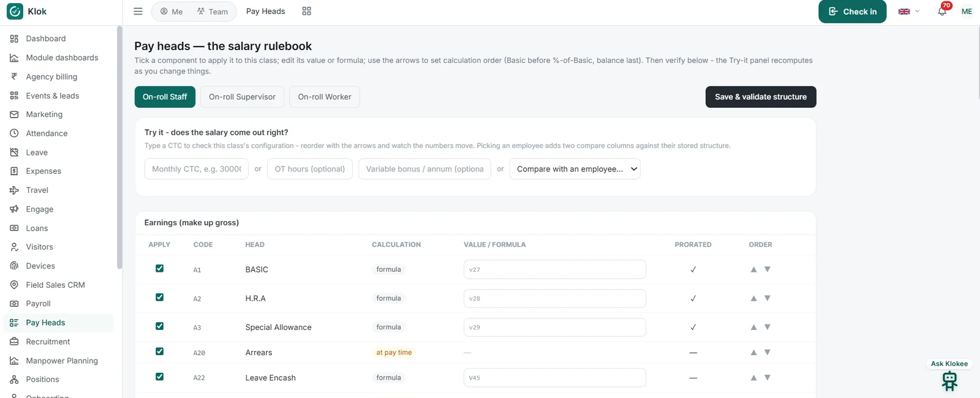The image size is (980, 398).
Task: Click the Field Sales CRM pin icon
Action: pos(14,285)
